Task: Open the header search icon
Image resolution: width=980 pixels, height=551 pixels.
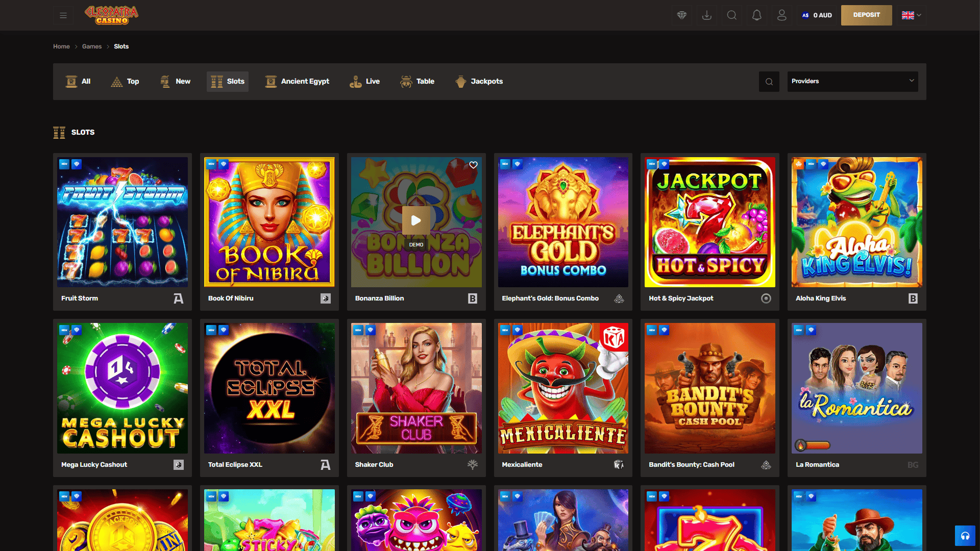Action: [x=731, y=15]
